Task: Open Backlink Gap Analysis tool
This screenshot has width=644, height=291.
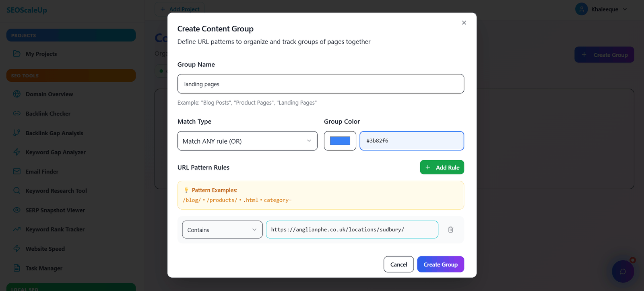Action: coord(54,133)
